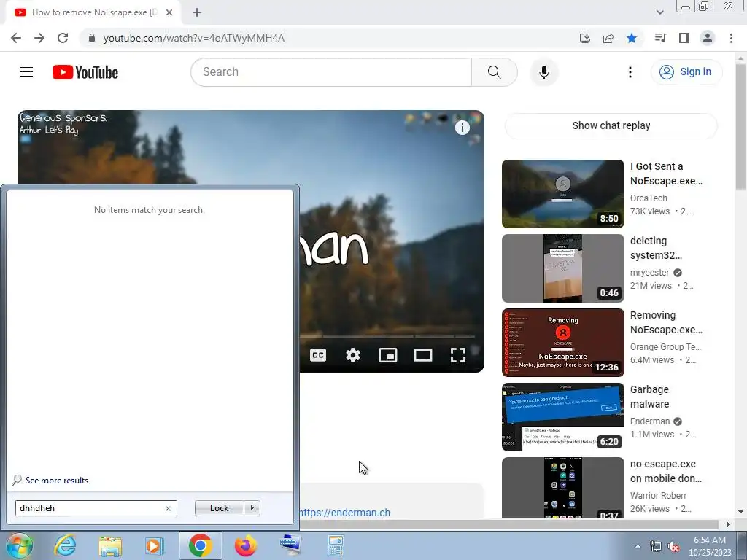Open Chrome three-dot menu
This screenshot has width=747, height=560.
point(731,38)
